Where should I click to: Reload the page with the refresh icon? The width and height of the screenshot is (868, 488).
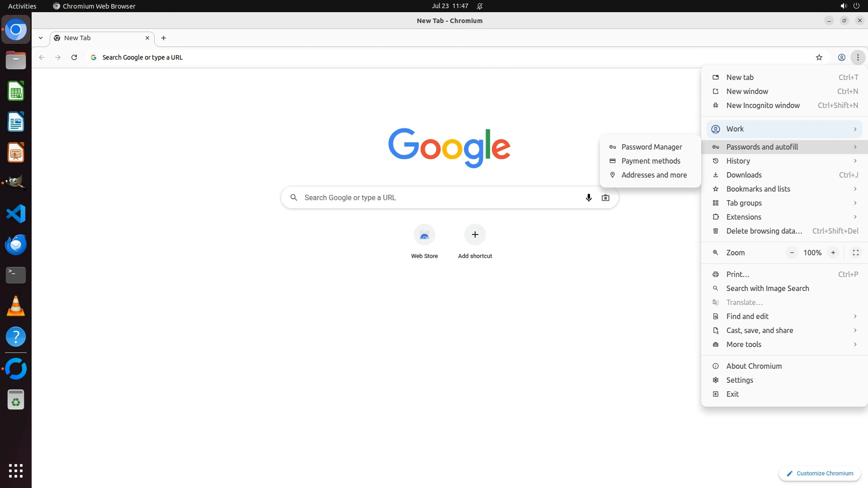[x=74, y=57]
